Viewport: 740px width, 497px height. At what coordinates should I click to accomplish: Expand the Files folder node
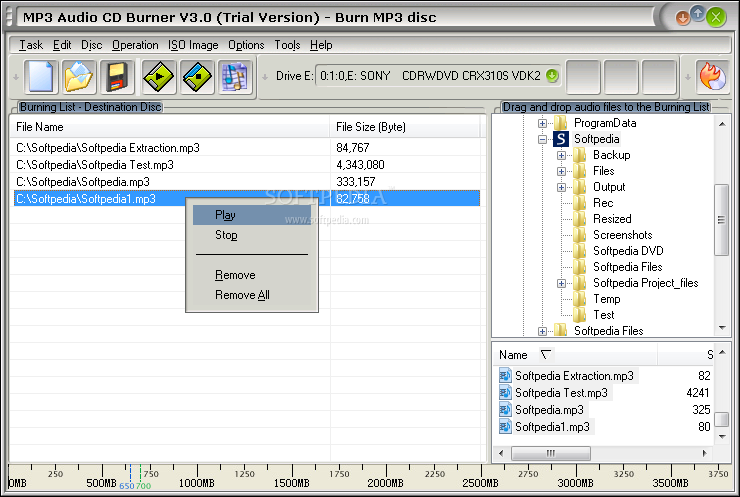click(x=561, y=171)
